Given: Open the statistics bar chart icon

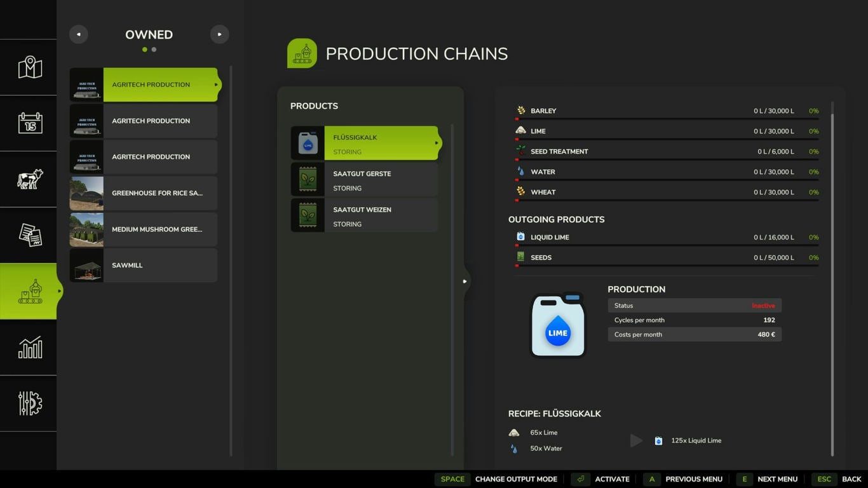Looking at the screenshot, I should tap(30, 347).
